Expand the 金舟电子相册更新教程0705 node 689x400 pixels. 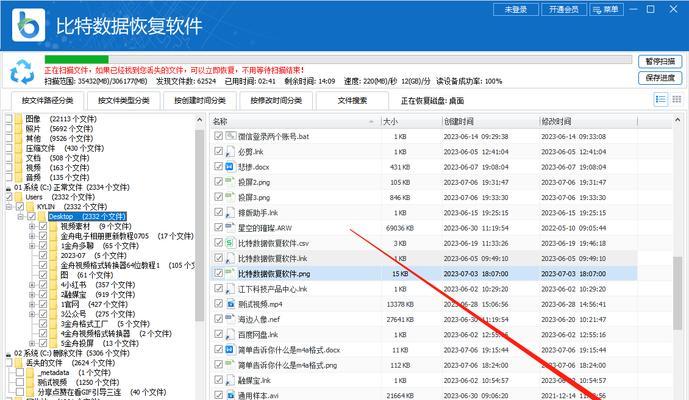click(x=32, y=236)
